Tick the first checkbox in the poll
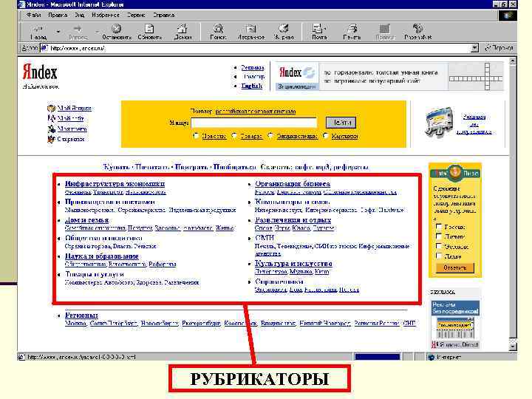 (439, 226)
